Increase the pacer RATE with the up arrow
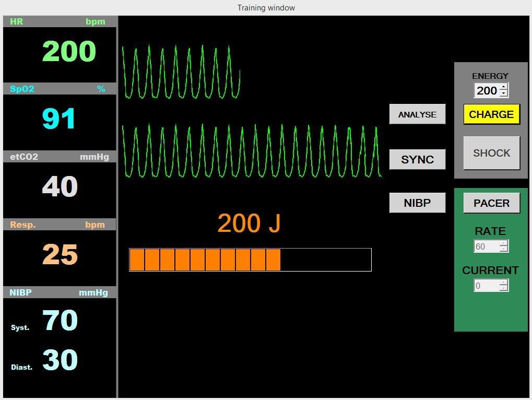The image size is (532, 400). [504, 243]
